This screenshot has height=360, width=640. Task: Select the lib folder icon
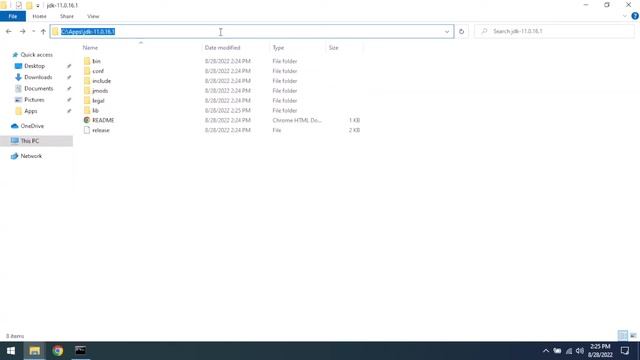tap(87, 110)
